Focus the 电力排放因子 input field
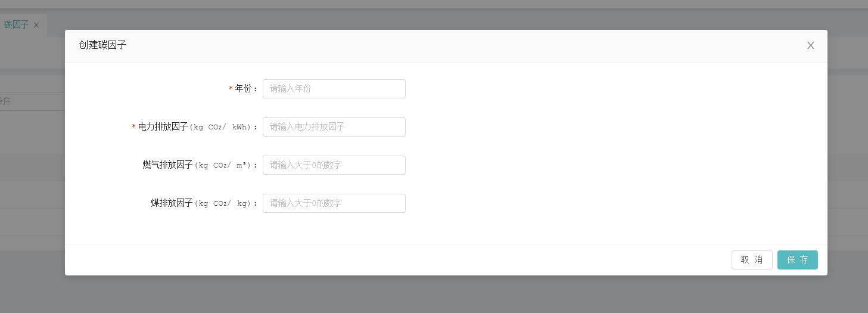This screenshot has height=313, width=868. (x=334, y=127)
